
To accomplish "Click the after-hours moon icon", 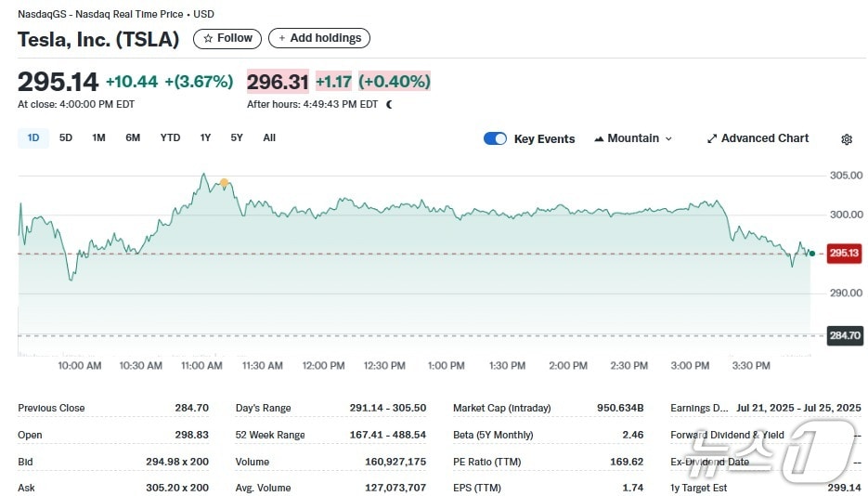I will coord(389,104).
